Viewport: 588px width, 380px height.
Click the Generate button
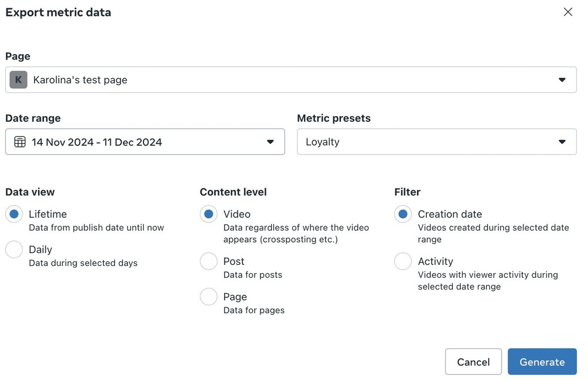pyautogui.click(x=542, y=362)
